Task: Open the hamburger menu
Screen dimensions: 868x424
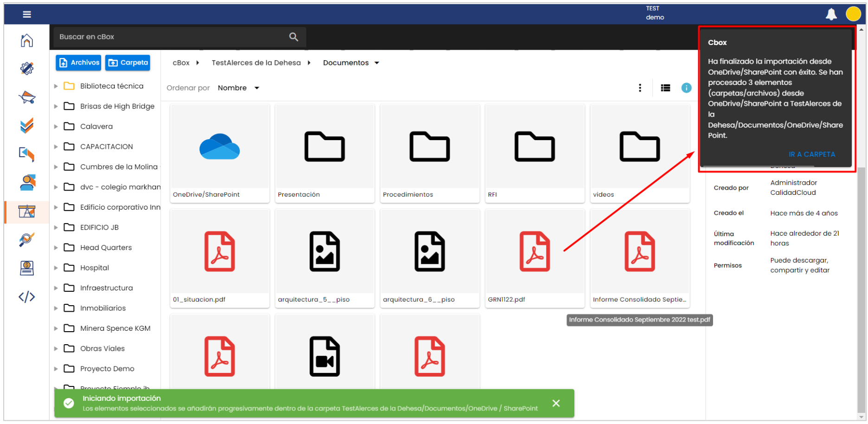Action: coord(27,14)
